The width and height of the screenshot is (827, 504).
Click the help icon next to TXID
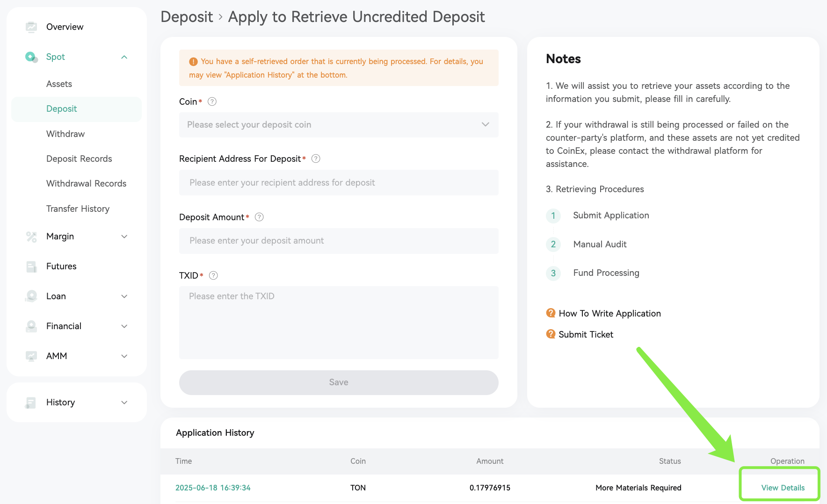pos(213,275)
